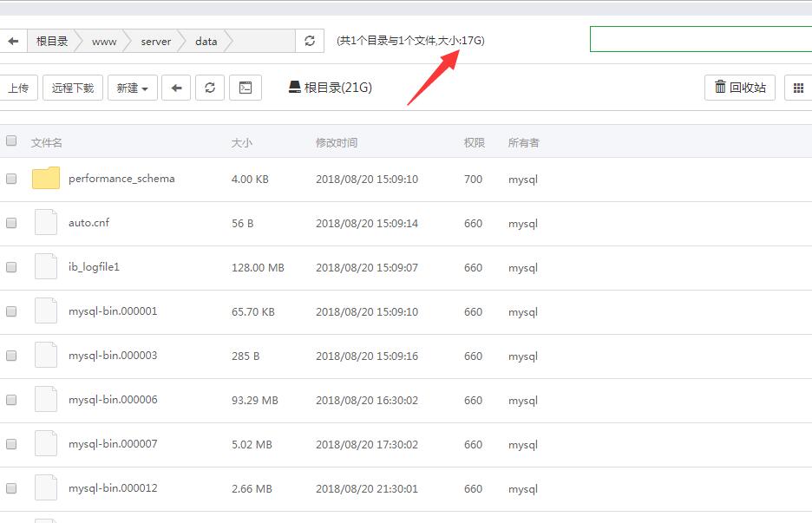Viewport: 812px width, 523px height.
Task: Open the 回收站 recycle bin
Action: [739, 87]
